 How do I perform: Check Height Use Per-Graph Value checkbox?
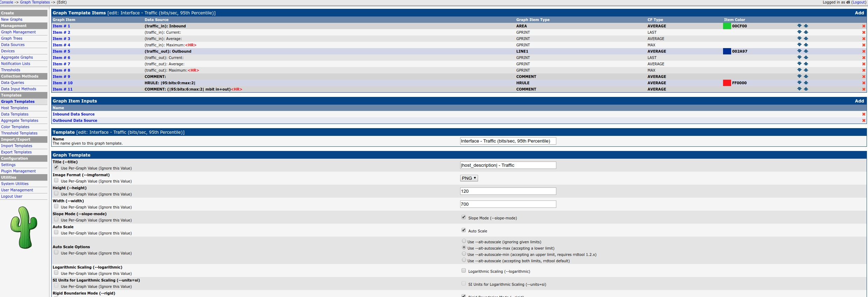pyautogui.click(x=56, y=193)
